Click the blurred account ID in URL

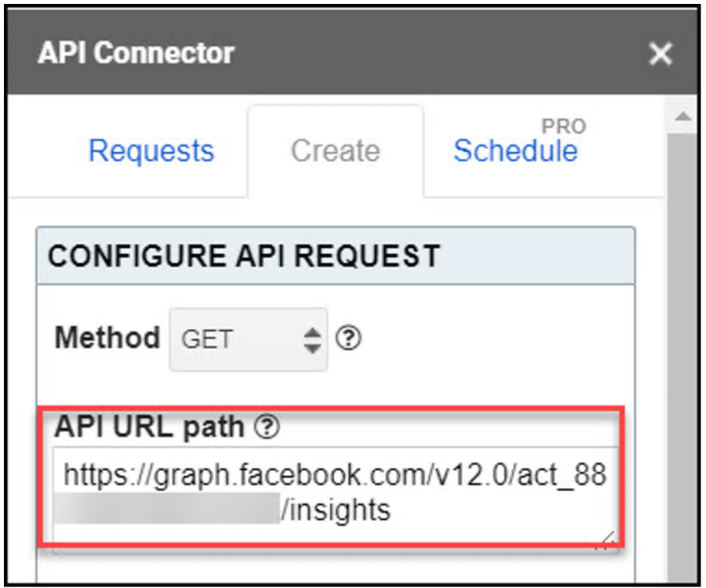(x=167, y=508)
